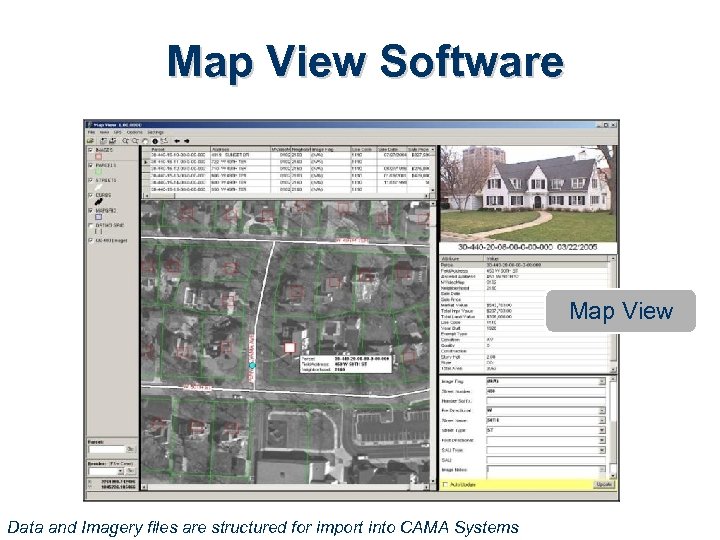Click the Go button beside Breaker combo
Viewport: 720px width, 540px height.
pos(130,471)
